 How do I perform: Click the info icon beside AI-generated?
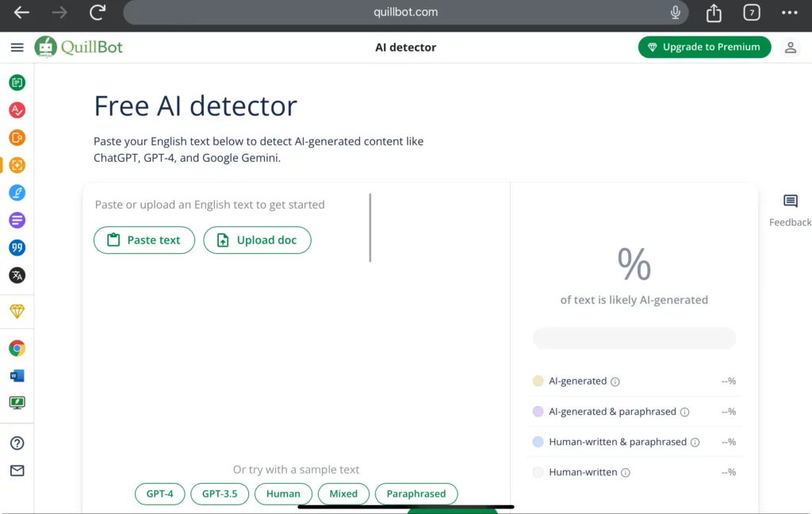click(x=615, y=382)
